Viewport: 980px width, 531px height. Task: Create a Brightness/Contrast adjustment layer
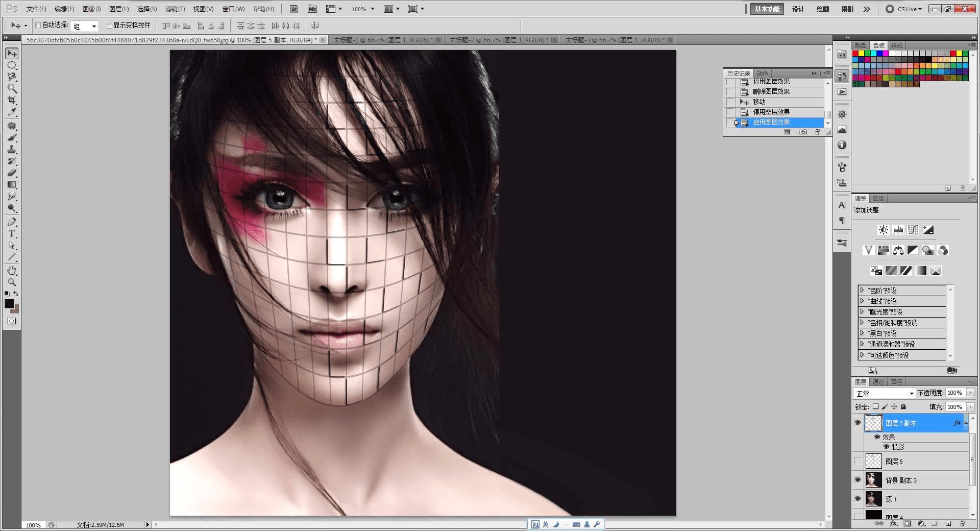pyautogui.click(x=883, y=230)
